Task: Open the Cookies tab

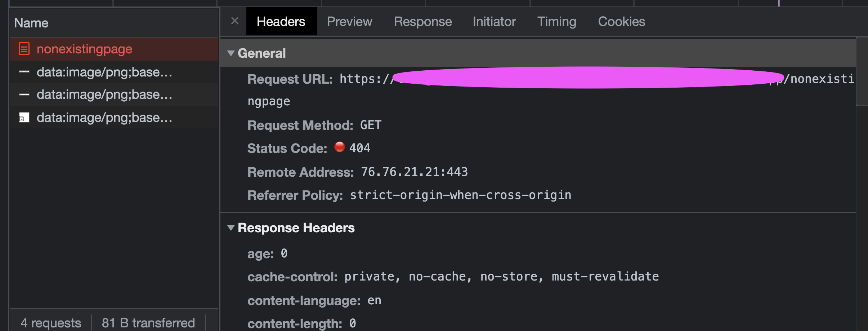Action: click(621, 21)
